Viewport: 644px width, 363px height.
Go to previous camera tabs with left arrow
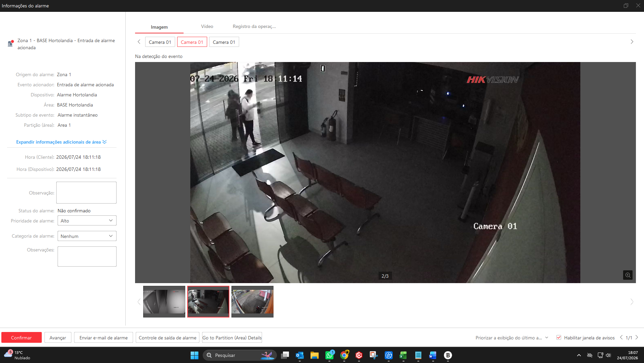coord(139,42)
